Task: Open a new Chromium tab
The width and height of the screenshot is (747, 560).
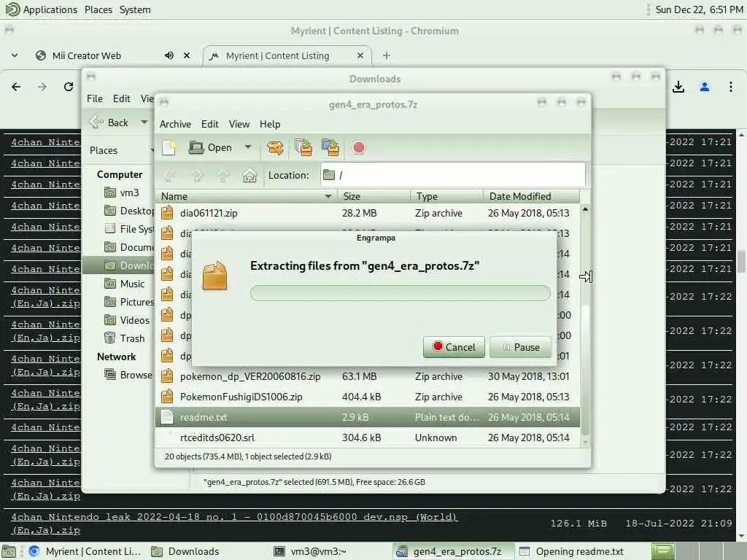Action: (x=387, y=55)
